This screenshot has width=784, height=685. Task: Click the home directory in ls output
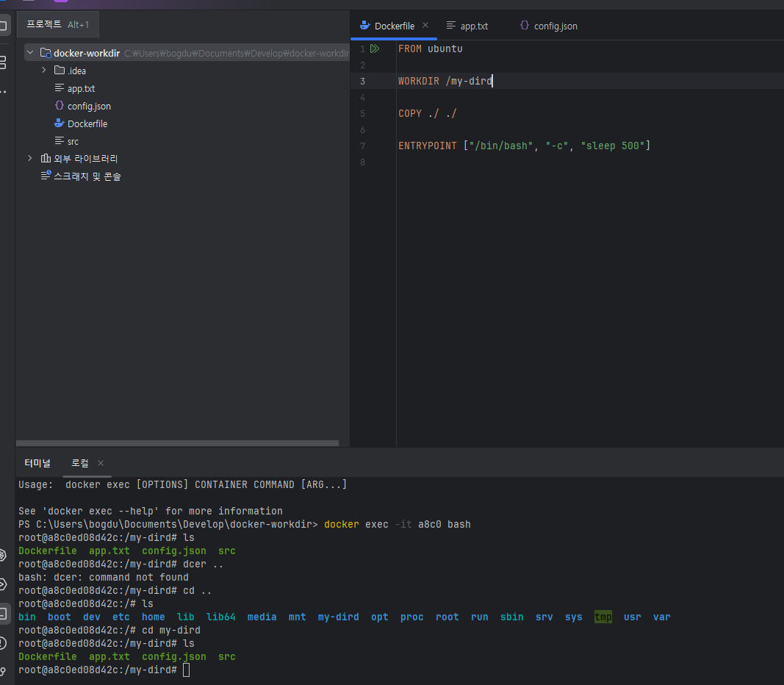pyautogui.click(x=153, y=617)
